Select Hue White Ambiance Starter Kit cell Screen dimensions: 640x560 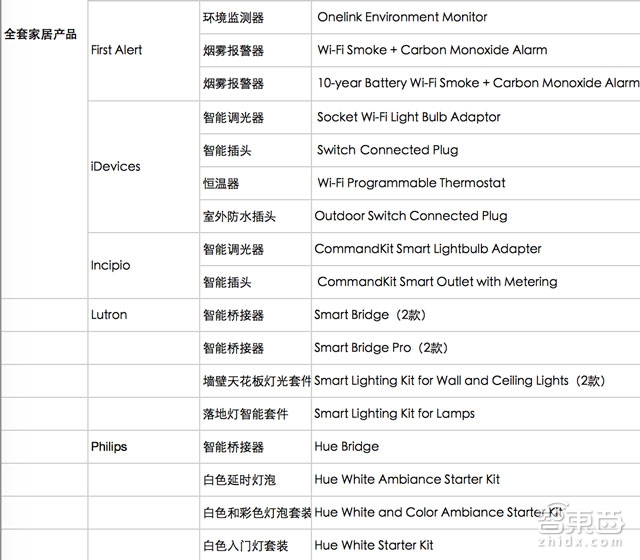[x=407, y=480]
